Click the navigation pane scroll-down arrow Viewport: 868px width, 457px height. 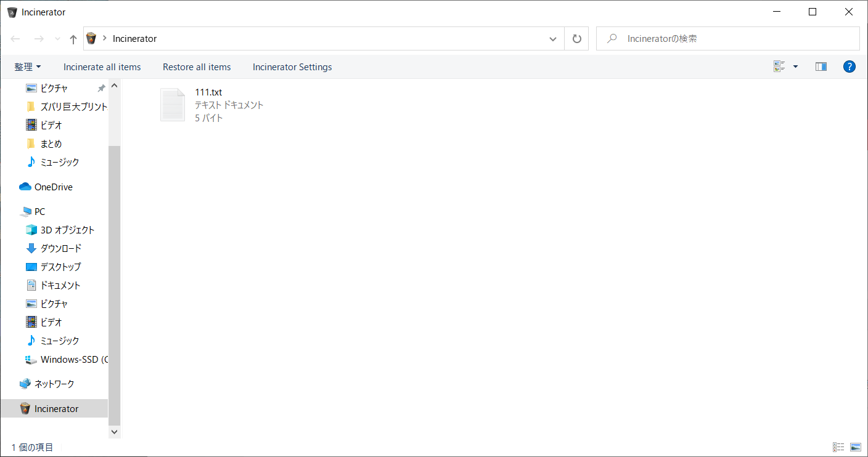pyautogui.click(x=114, y=432)
